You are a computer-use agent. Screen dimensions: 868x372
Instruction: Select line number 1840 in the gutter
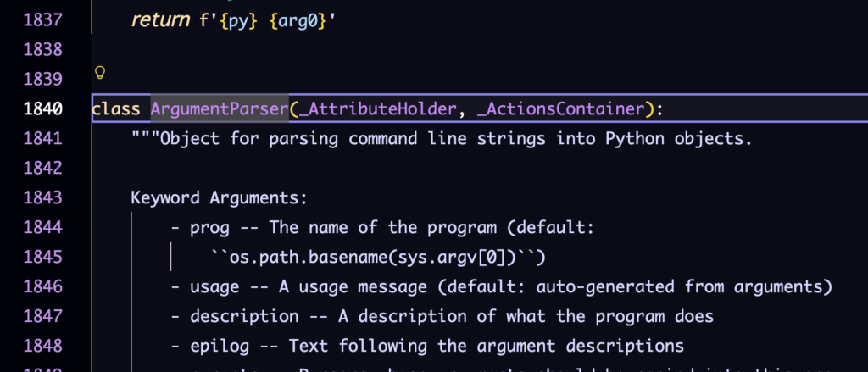pyautogui.click(x=41, y=108)
